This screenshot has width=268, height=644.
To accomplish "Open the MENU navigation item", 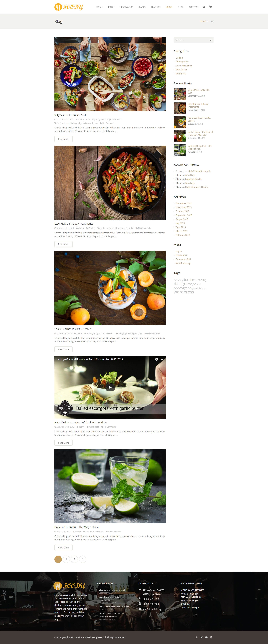I will click(111, 7).
